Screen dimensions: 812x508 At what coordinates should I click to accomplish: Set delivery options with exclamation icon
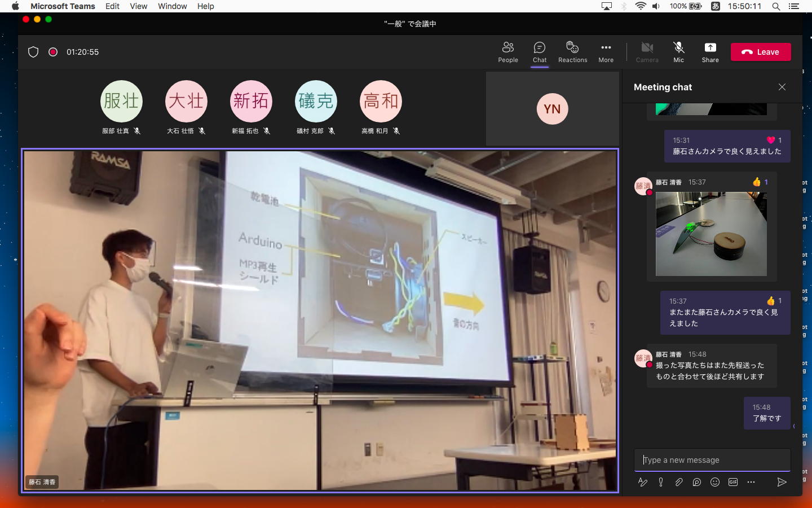pos(660,482)
